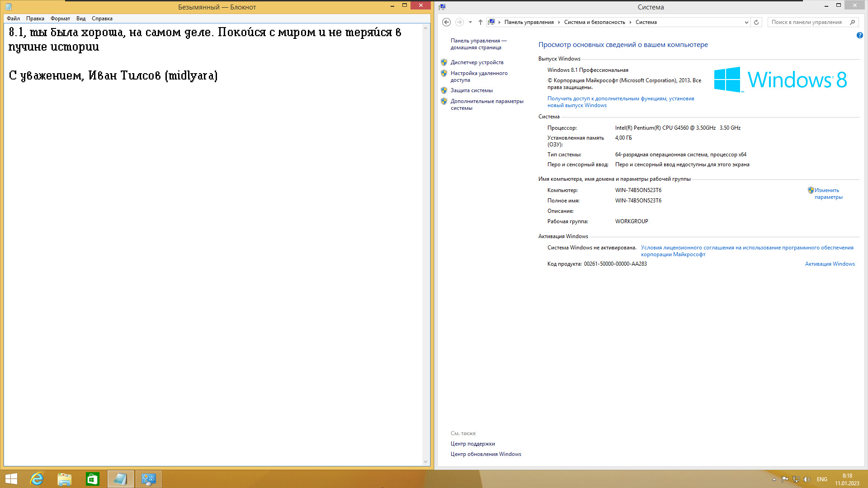Expand the address bar history dropdown
The width and height of the screenshot is (868, 488).
coord(746,22)
